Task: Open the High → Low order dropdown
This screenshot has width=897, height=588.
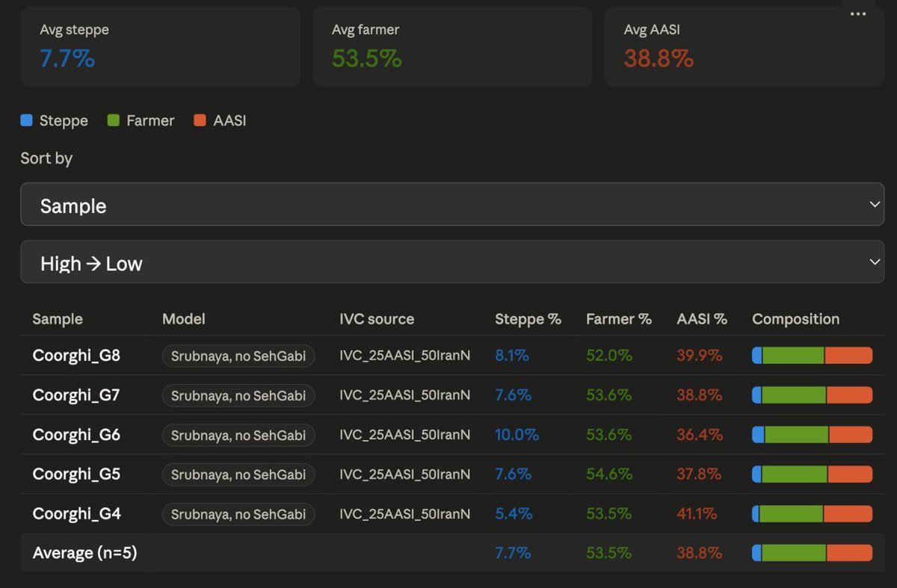Action: click(452, 262)
